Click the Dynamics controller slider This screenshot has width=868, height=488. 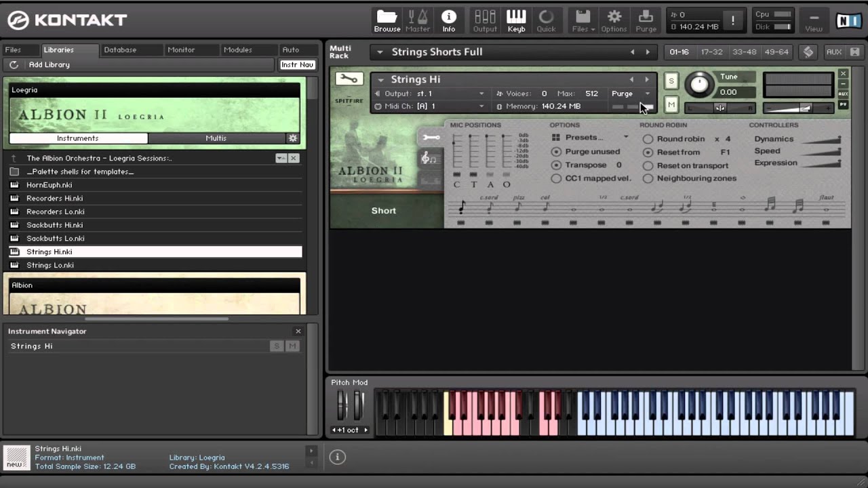(823, 140)
